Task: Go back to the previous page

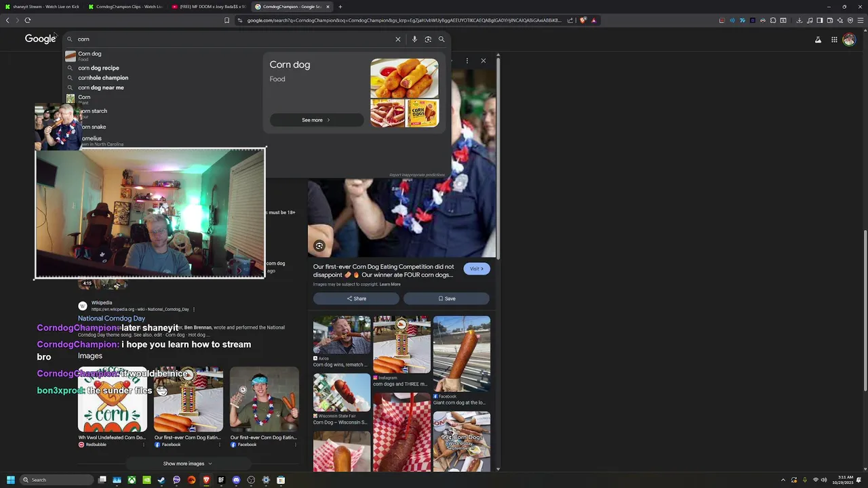Action: (x=7, y=20)
